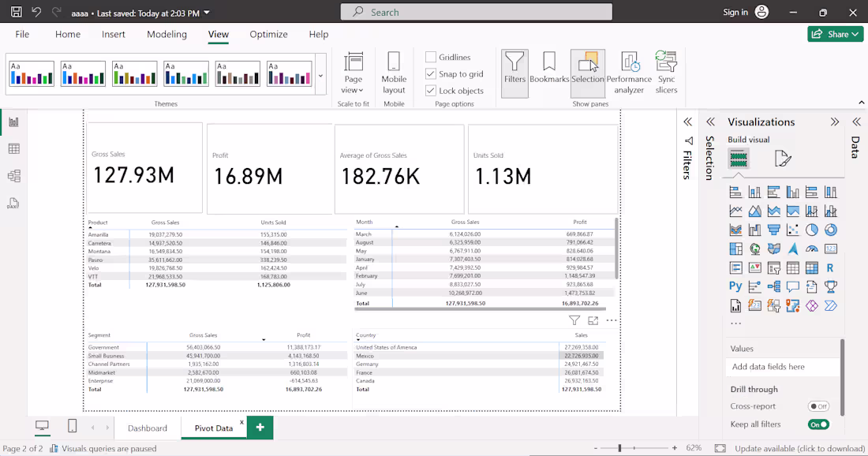The image size is (868, 456).
Task: Turn on the Cross-report toggle
Action: [818, 406]
